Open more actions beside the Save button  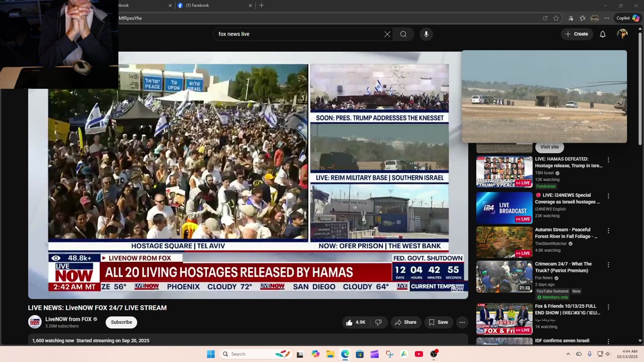point(462,322)
